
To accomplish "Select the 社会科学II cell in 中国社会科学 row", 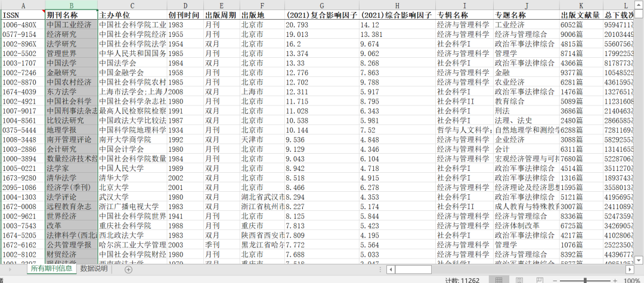I will (464, 101).
